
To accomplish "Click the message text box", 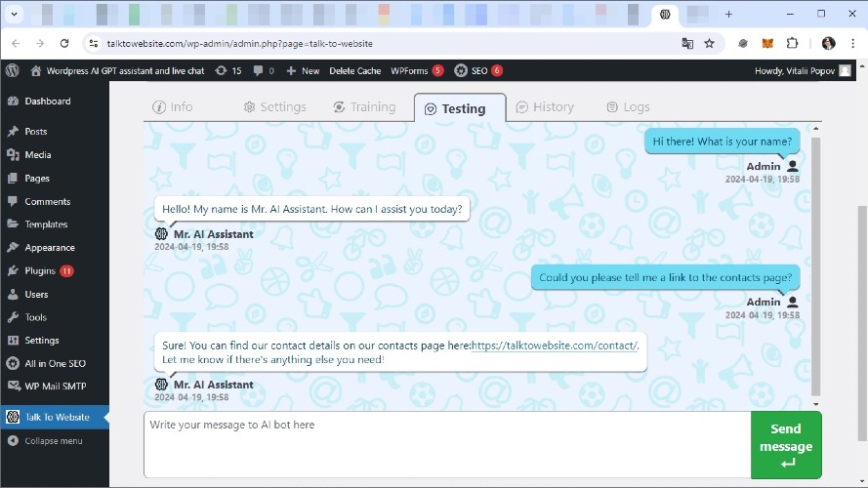I will [447, 445].
